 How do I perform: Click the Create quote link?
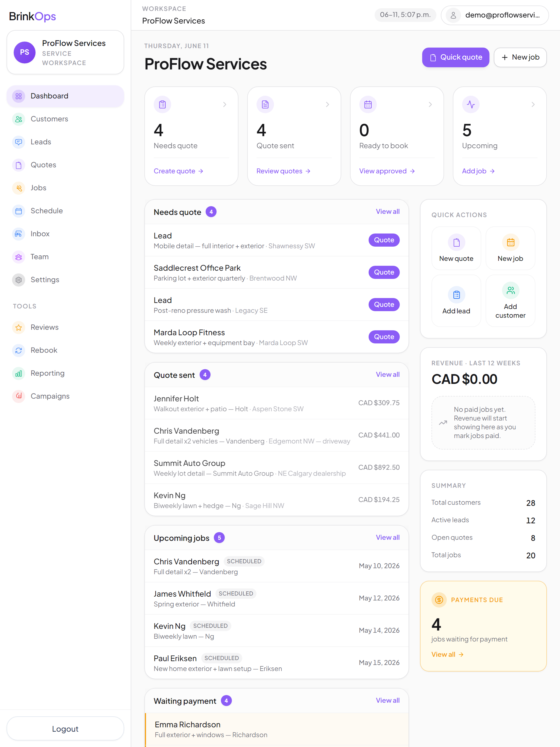pos(178,171)
